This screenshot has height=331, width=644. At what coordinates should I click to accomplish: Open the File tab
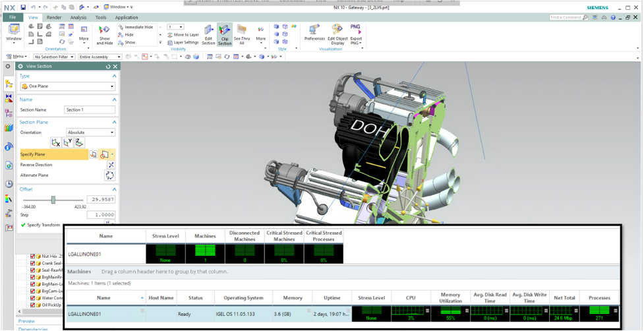[x=13, y=18]
